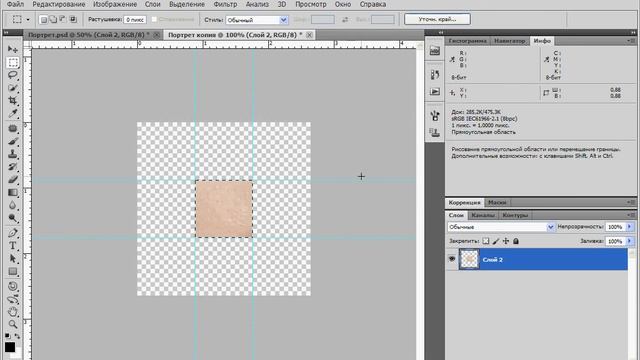640x360 pixels.
Task: Switch to the Навигатор tab
Action: [510, 41]
